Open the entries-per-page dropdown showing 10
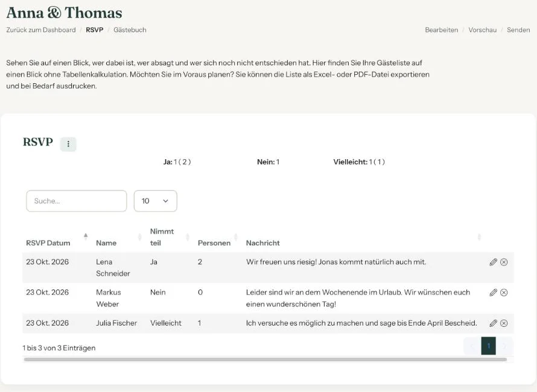Screen dimensions: 537x392 [156, 201]
